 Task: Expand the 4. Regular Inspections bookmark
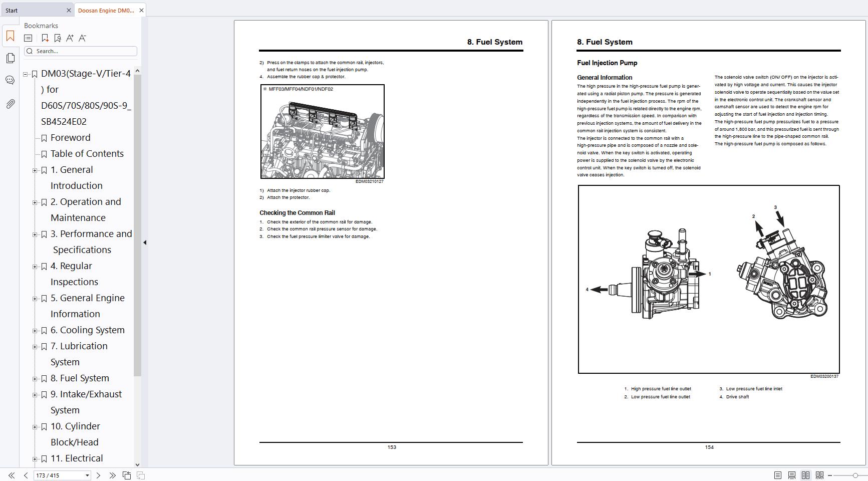click(x=35, y=267)
